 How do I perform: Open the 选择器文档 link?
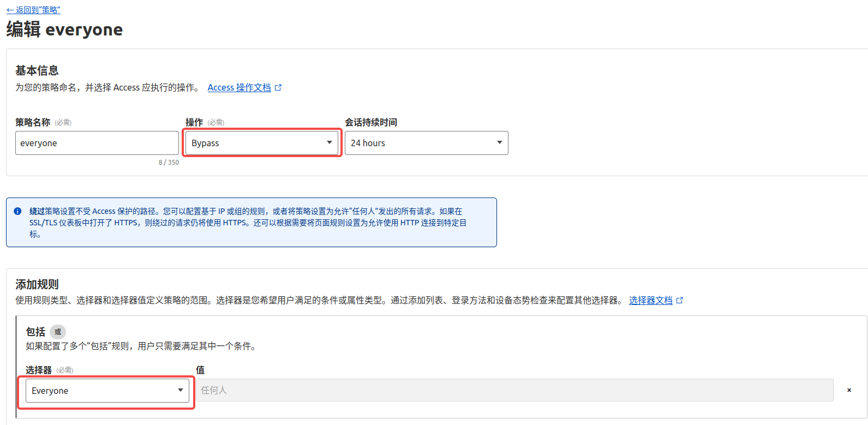[650, 300]
